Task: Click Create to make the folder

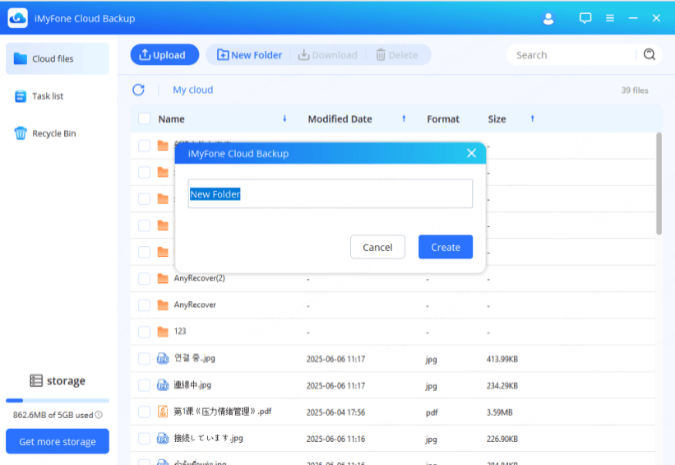Action: pyautogui.click(x=446, y=247)
